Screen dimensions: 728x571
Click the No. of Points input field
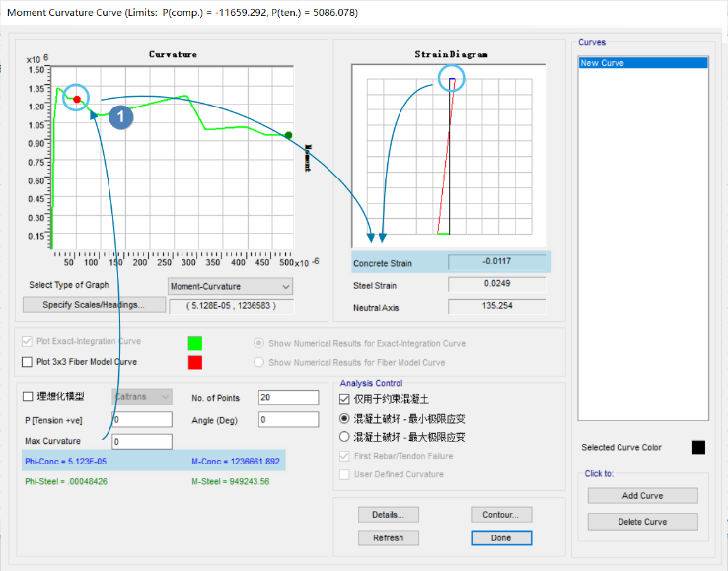[290, 397]
